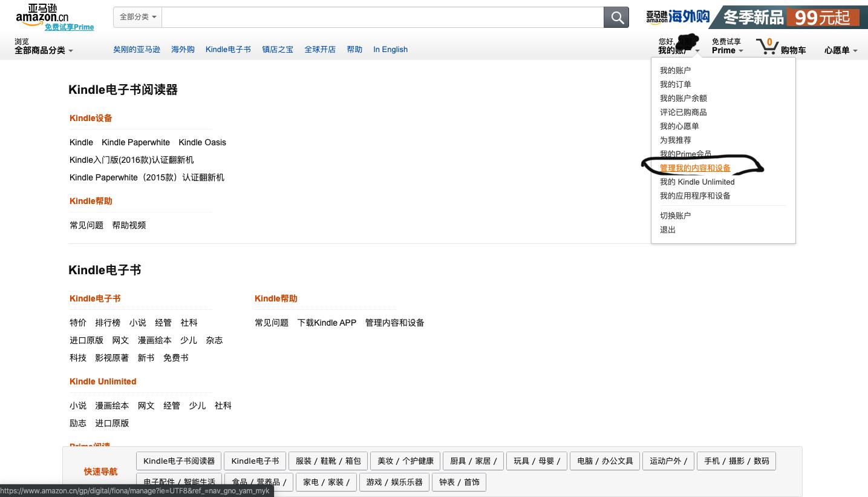
Task: Open the 全部商品分类 browse dropdown
Action: click(42, 50)
